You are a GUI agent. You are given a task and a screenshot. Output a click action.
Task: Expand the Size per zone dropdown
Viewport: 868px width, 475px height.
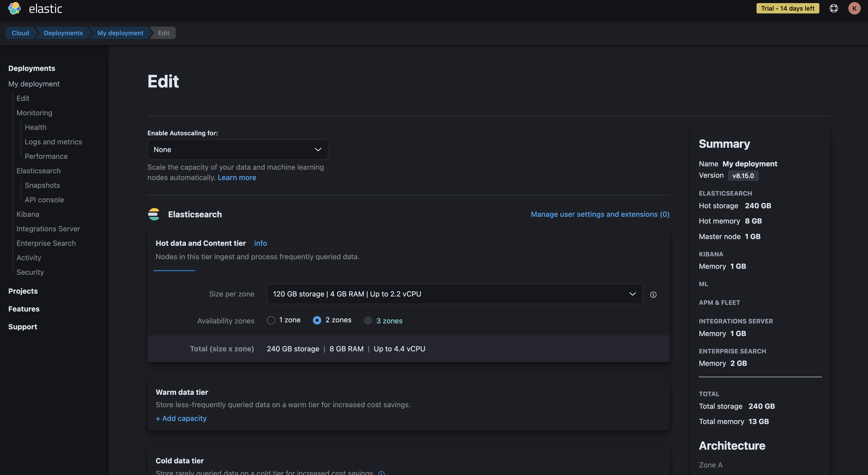[x=454, y=294]
